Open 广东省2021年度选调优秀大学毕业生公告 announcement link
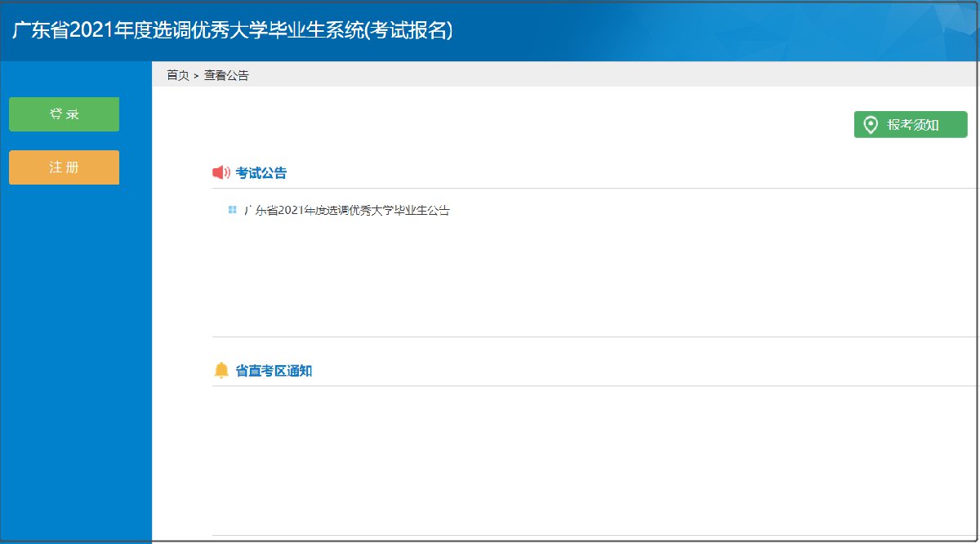 tap(347, 211)
